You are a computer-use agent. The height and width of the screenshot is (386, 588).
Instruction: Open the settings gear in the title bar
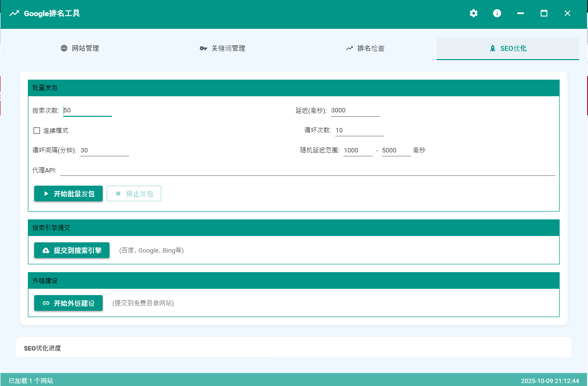(x=473, y=13)
